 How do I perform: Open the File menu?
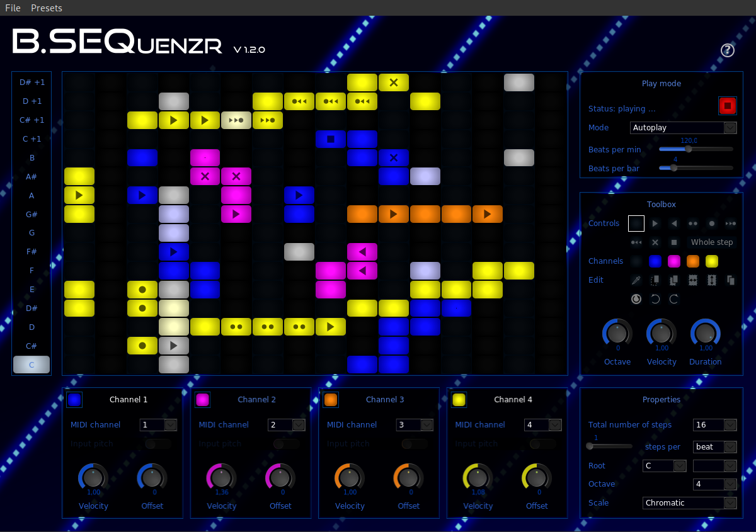13,8
